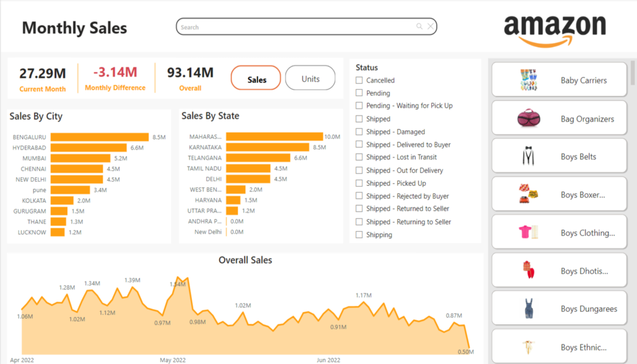This screenshot has height=364, width=637.
Task: Select the KARNATAKA state sales bar
Action: coord(268,147)
